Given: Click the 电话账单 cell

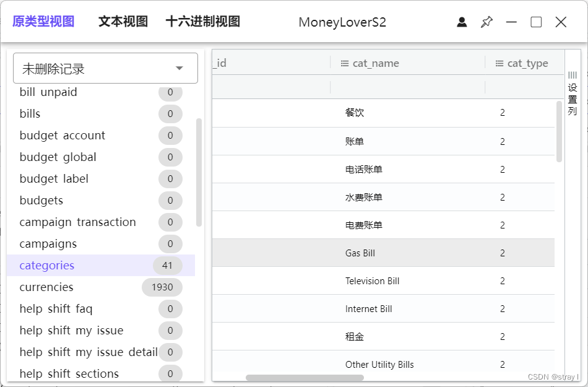Looking at the screenshot, I should [x=364, y=170].
